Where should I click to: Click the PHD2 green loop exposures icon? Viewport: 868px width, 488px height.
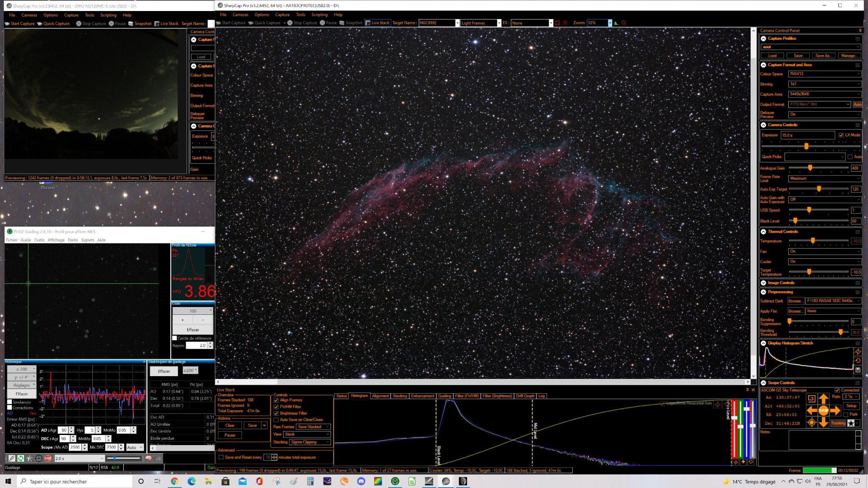pos(20,458)
